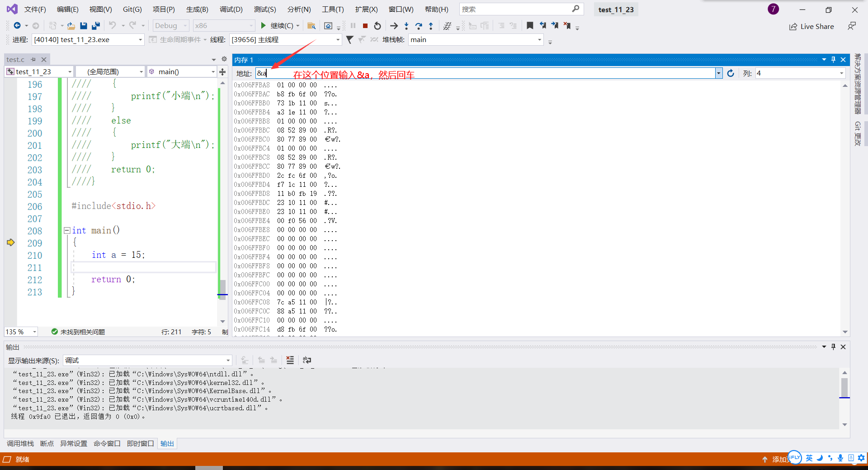The height and width of the screenshot is (470, 868).
Task: Toggle the pin on the test.c tab
Action: [33, 59]
